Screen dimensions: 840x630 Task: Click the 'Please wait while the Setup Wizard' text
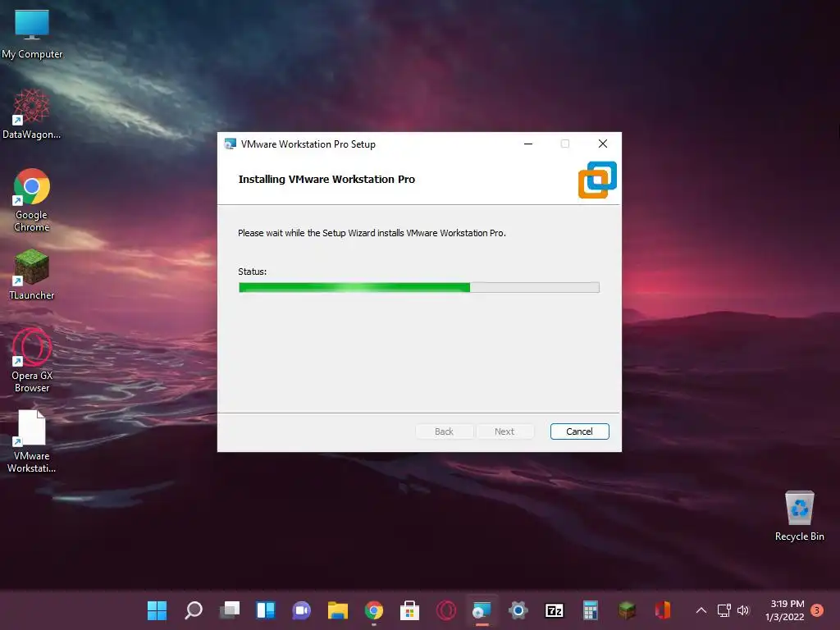[x=372, y=233]
